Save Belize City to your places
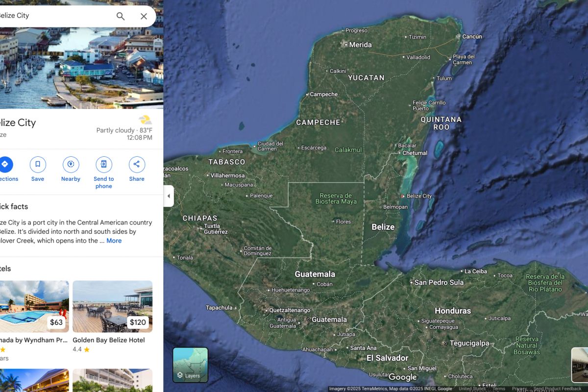The image size is (588, 392). 38,165
